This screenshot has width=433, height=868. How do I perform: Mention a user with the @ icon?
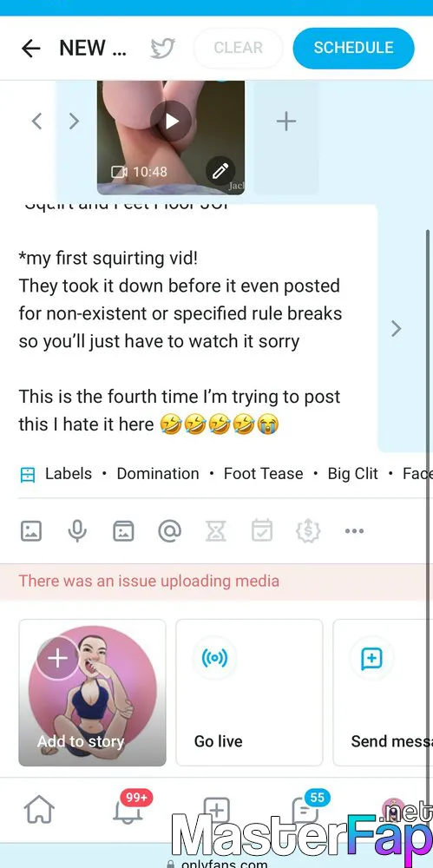169,531
